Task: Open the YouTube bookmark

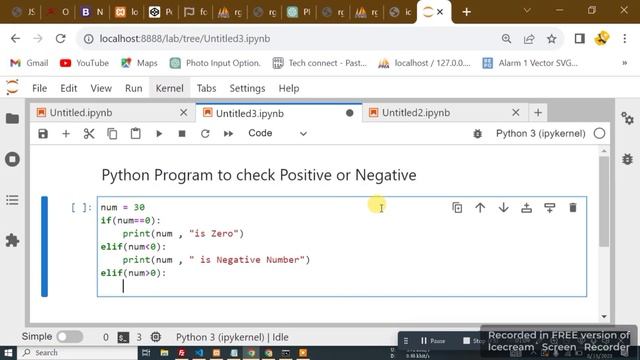Action: click(x=84, y=63)
